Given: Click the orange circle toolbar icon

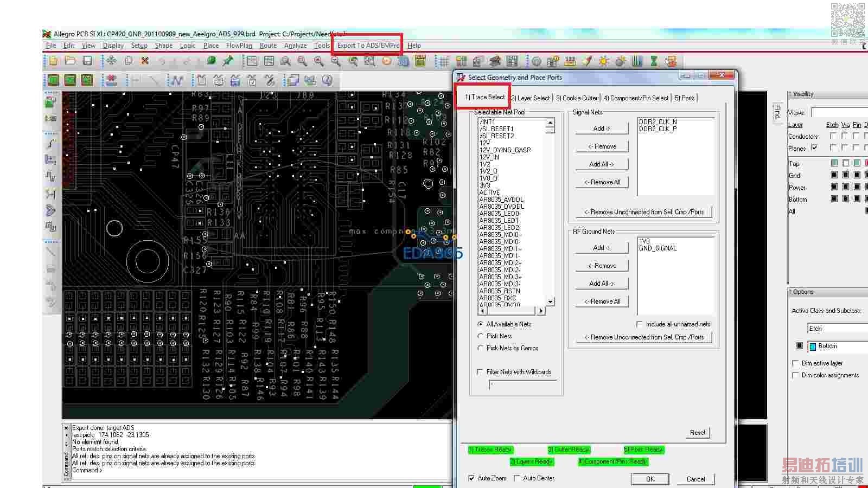Looking at the screenshot, I should (x=386, y=61).
